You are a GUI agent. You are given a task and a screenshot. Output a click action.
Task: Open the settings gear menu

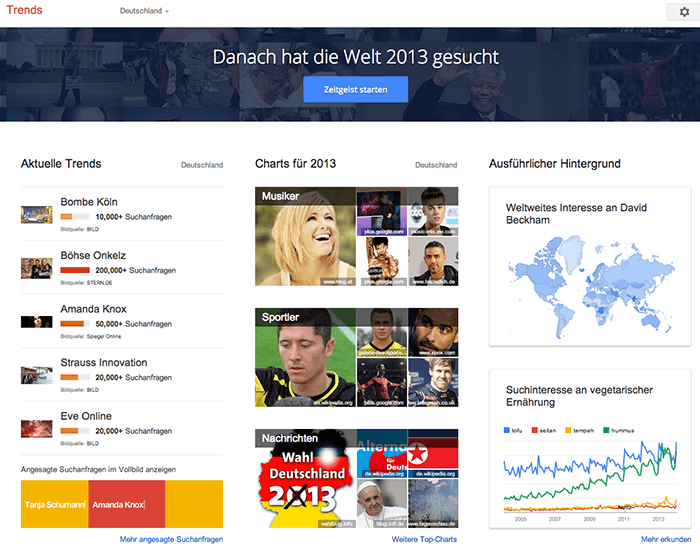pos(684,12)
